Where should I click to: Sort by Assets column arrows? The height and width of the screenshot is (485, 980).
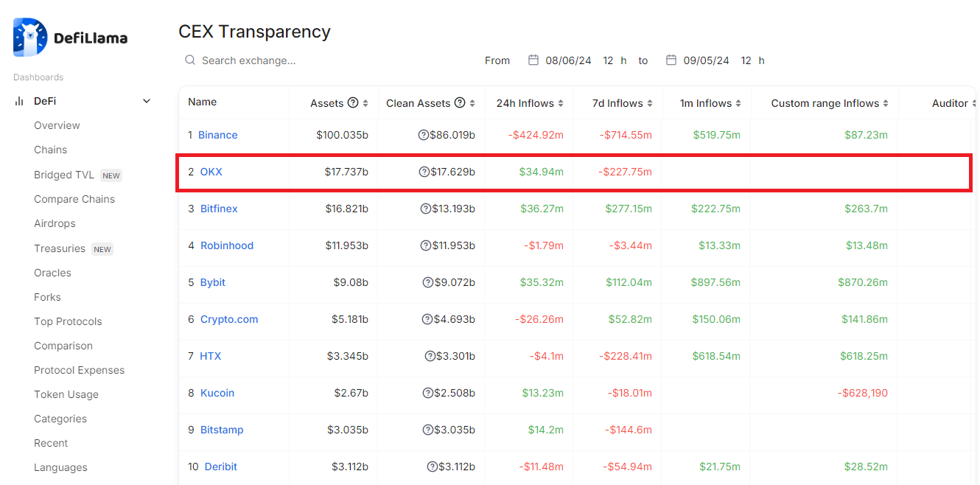(x=365, y=103)
